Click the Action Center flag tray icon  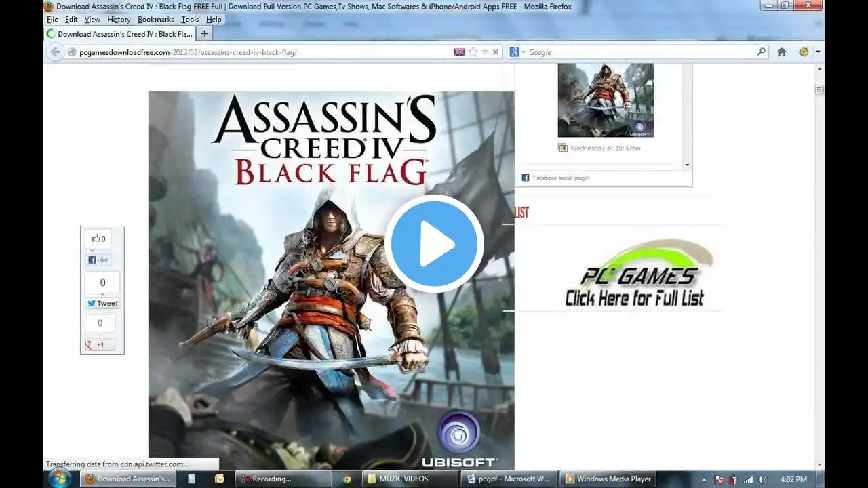point(719,480)
